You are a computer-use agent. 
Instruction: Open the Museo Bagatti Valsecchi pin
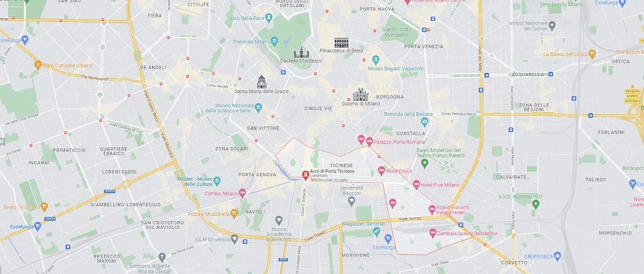pyautogui.click(x=375, y=60)
